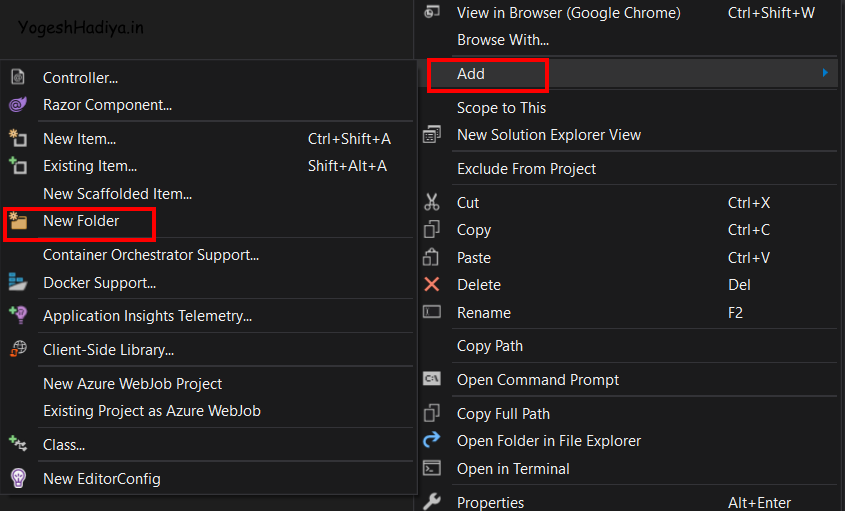845x511 pixels.
Task: Choose Exclude From Project
Action: point(526,169)
